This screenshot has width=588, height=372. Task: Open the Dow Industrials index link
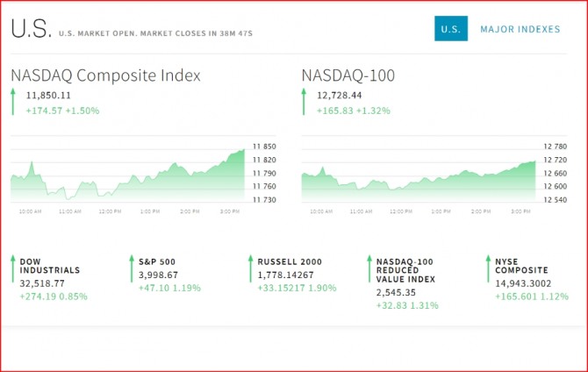[49, 266]
